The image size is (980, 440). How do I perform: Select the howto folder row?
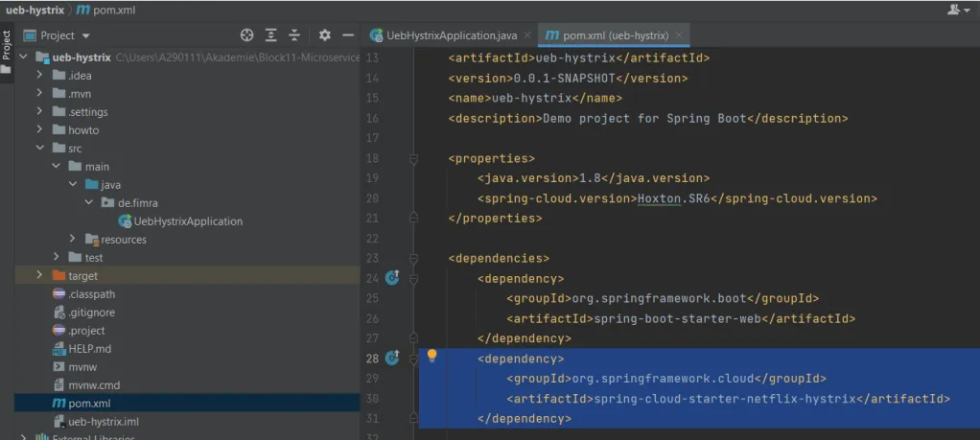pos(187,130)
